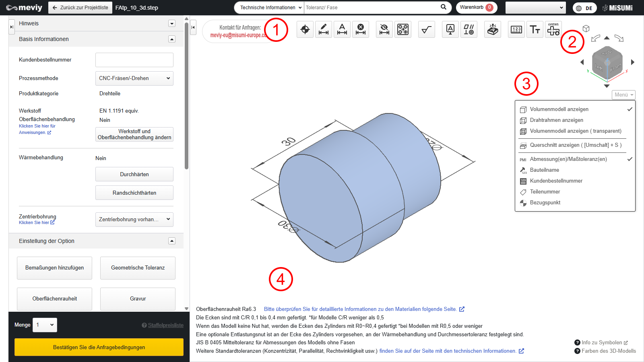Viewport: 644px width, 362px height.
Task: Click the text size Tt icon
Action: tap(535, 29)
